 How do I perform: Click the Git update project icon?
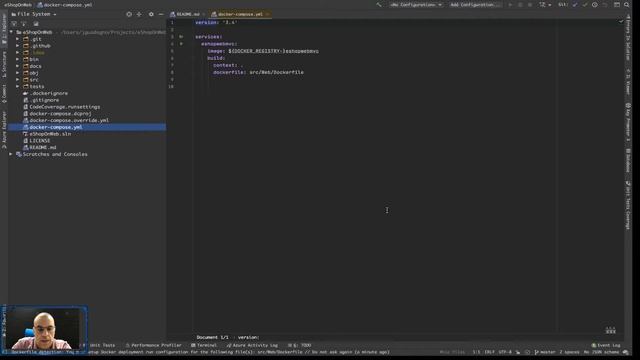(x=575, y=5)
